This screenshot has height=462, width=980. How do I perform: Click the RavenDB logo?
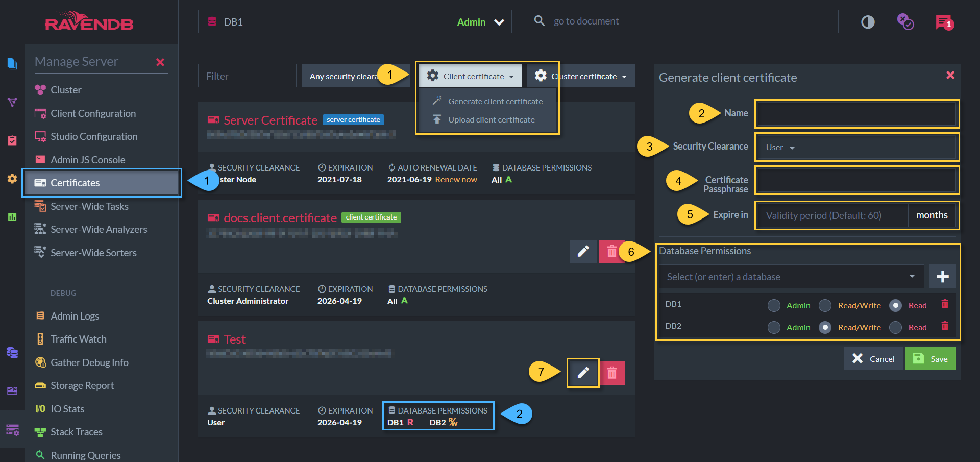pyautogui.click(x=89, y=21)
